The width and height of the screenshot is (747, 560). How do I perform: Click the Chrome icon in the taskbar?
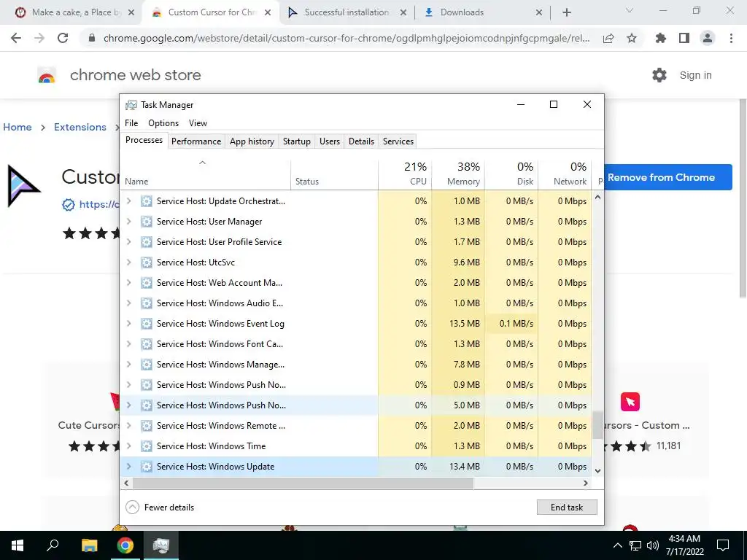point(125,545)
